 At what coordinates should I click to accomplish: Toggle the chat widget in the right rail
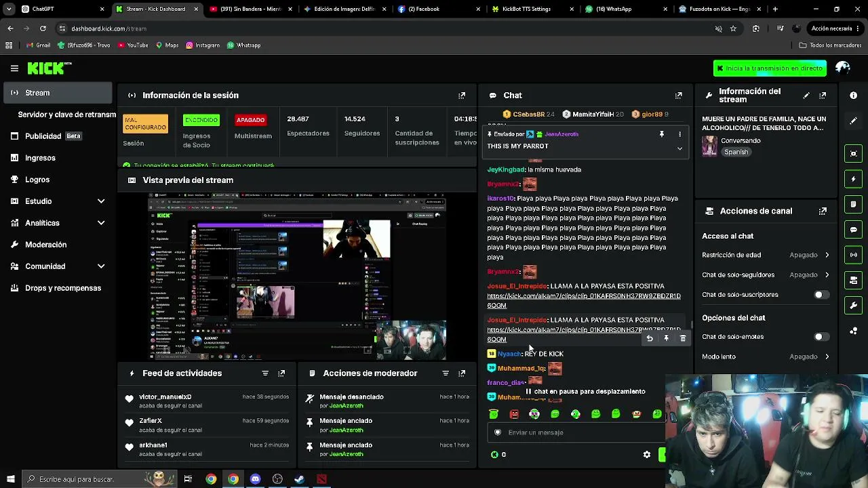854,230
